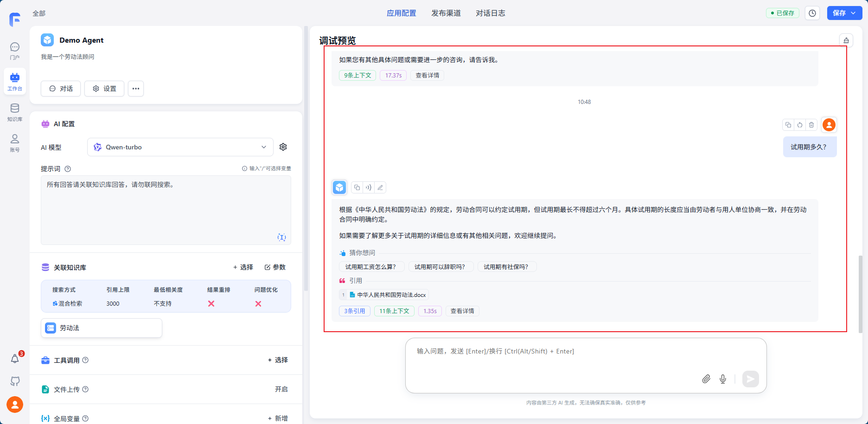Click the read-aloud icon on the AI reply
The height and width of the screenshot is (424, 868).
click(x=369, y=187)
